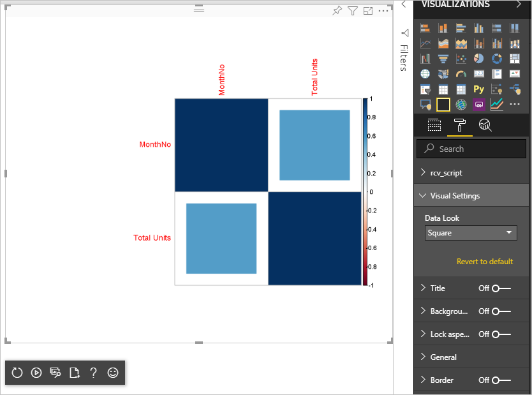Enable the Background toggle
Viewport: 532px width, 395px height.
click(501, 311)
